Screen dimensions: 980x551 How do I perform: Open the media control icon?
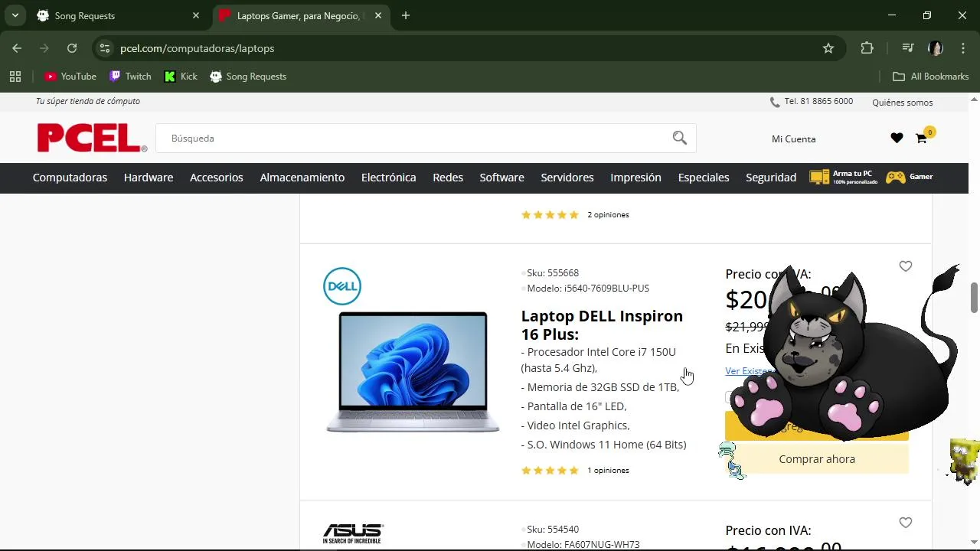coord(908,48)
